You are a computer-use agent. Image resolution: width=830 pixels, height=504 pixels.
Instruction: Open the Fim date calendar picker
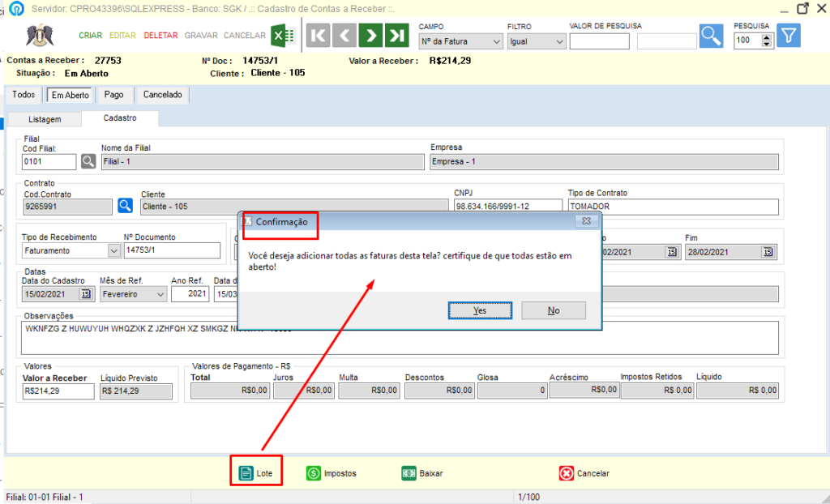(768, 252)
